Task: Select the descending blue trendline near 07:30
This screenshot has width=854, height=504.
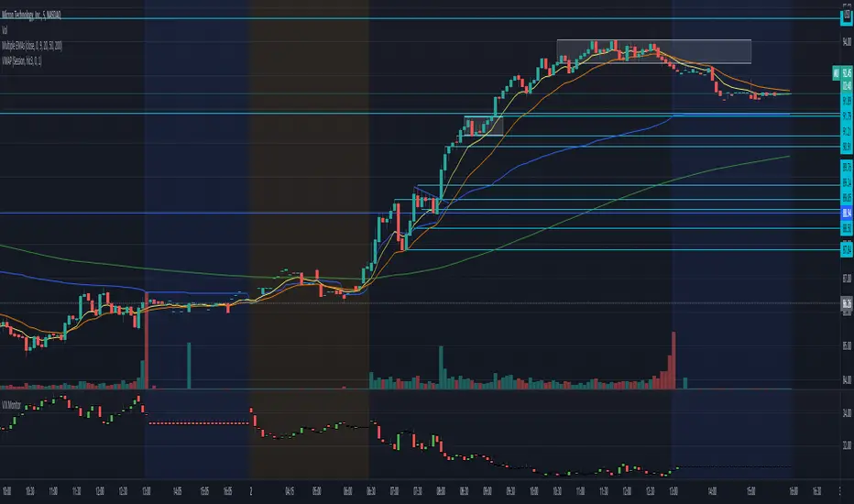Action: tap(432, 195)
